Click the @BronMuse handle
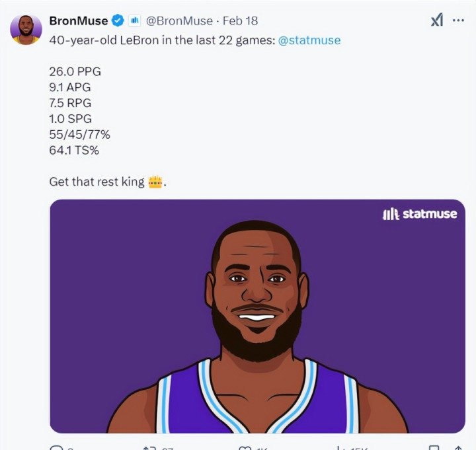 179,21
